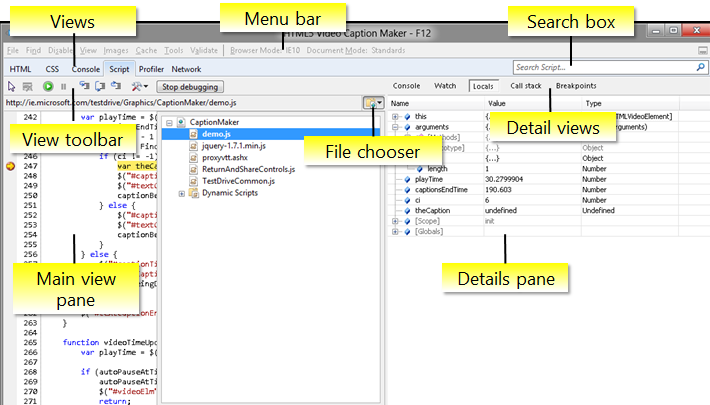Open the Find menu
This screenshot has width=710, height=405.
[x=34, y=50]
